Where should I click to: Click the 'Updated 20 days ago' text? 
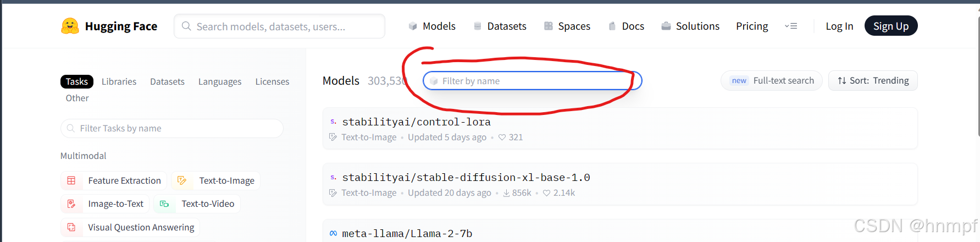(x=449, y=193)
